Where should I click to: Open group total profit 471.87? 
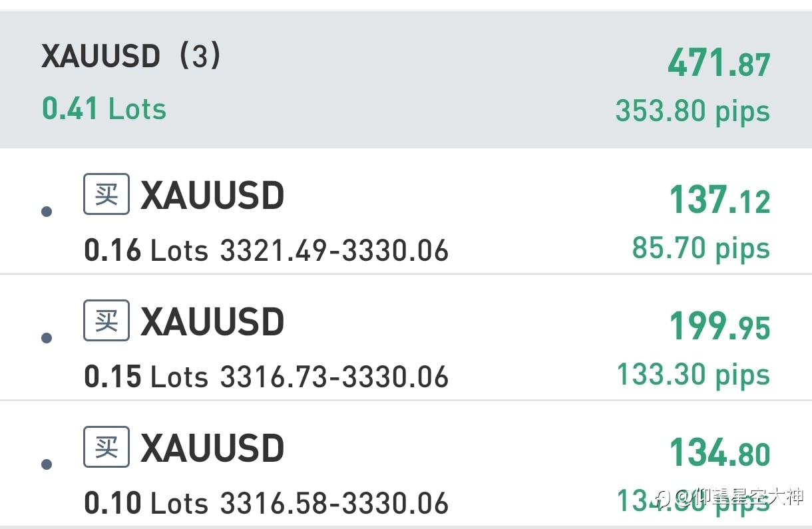coord(719,65)
